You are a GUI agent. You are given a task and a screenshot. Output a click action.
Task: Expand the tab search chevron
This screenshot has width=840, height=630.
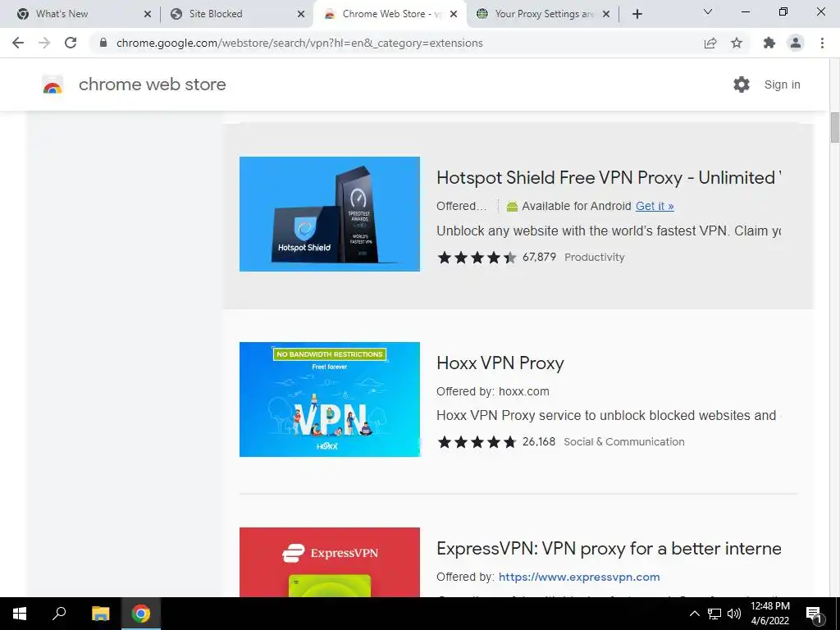click(x=708, y=11)
